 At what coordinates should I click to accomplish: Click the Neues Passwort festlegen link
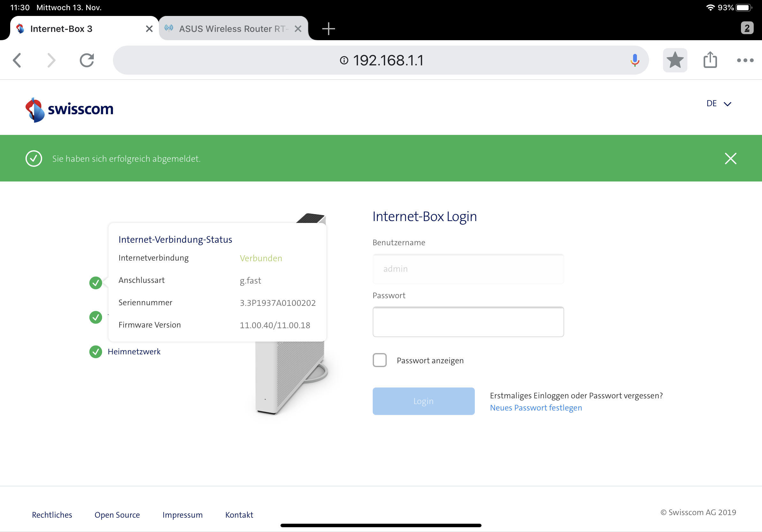pos(536,408)
